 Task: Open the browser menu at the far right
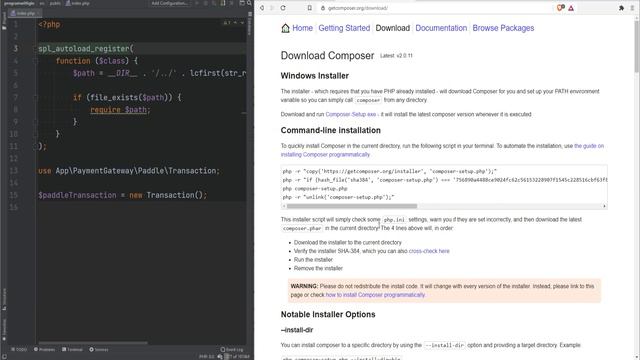click(633, 8)
